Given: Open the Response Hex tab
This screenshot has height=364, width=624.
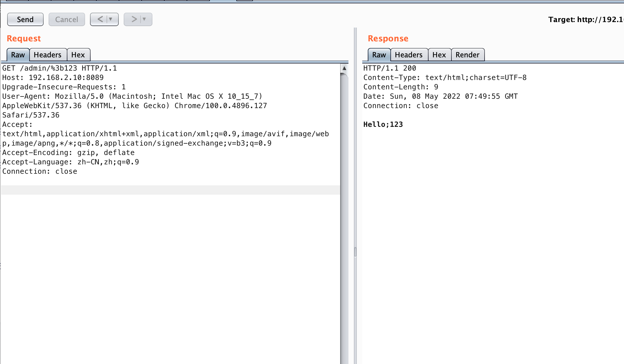Looking at the screenshot, I should (439, 55).
